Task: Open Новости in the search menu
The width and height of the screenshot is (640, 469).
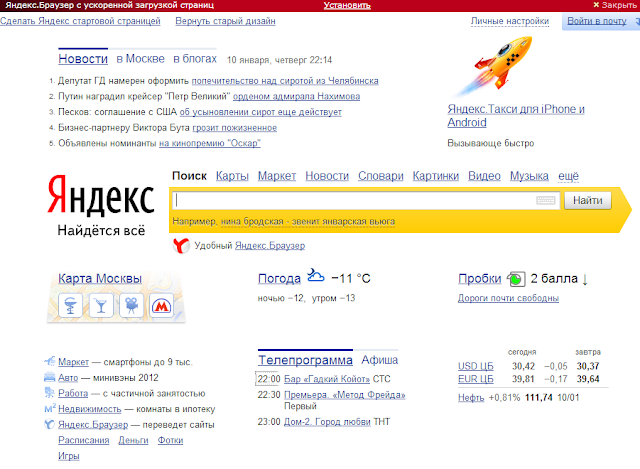Action: coord(327,176)
